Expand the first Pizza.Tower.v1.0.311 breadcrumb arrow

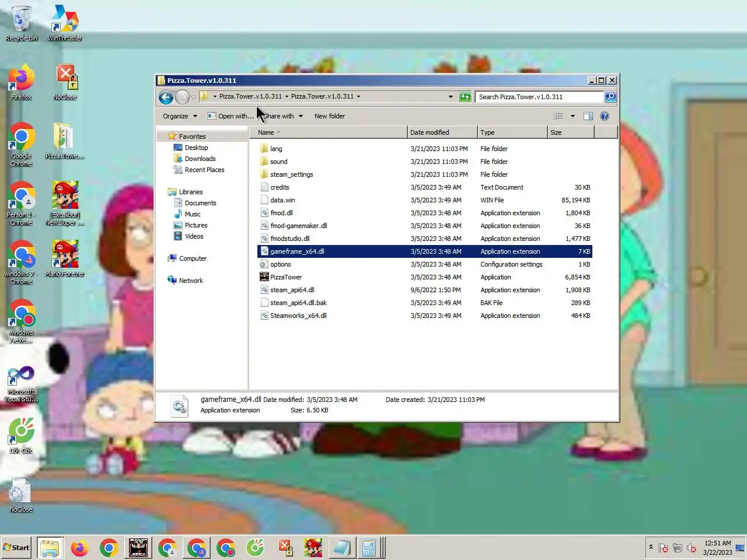coord(287,97)
